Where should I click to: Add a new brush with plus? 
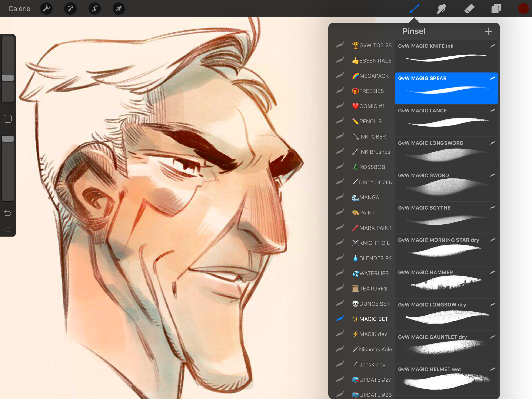pyautogui.click(x=488, y=31)
